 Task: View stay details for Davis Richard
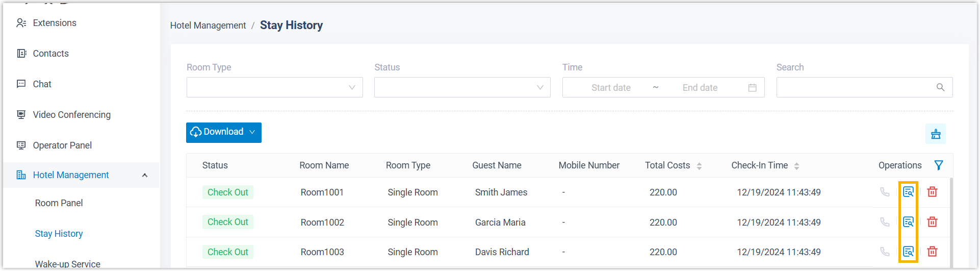(x=908, y=252)
